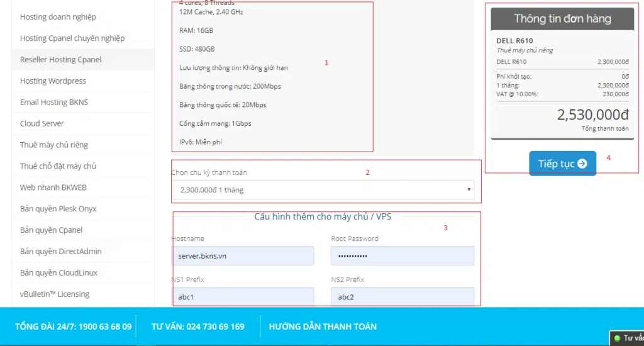Click Phí khởi tạo line in order
644x346 pixels.
pyautogui.click(x=562, y=76)
